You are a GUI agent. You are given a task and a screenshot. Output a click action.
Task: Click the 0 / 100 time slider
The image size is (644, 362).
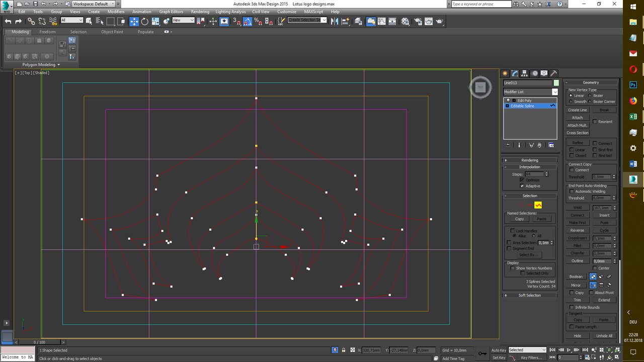(39, 342)
